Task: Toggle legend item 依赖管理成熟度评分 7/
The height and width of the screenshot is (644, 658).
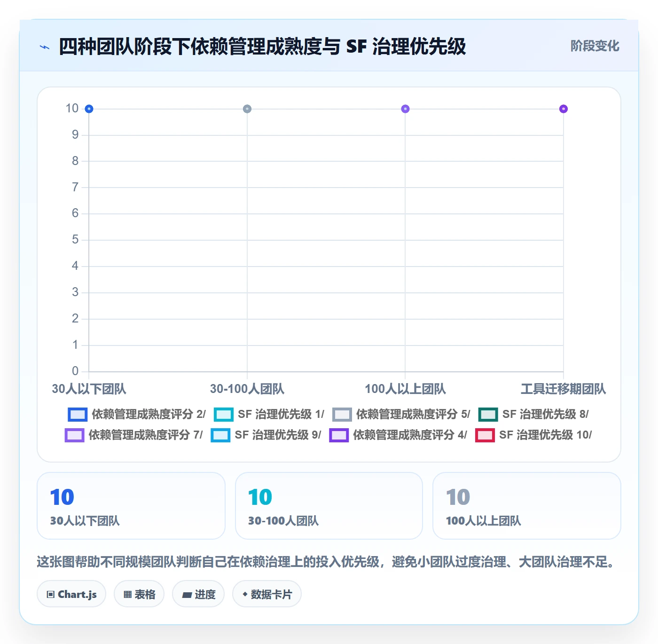Action: point(134,435)
